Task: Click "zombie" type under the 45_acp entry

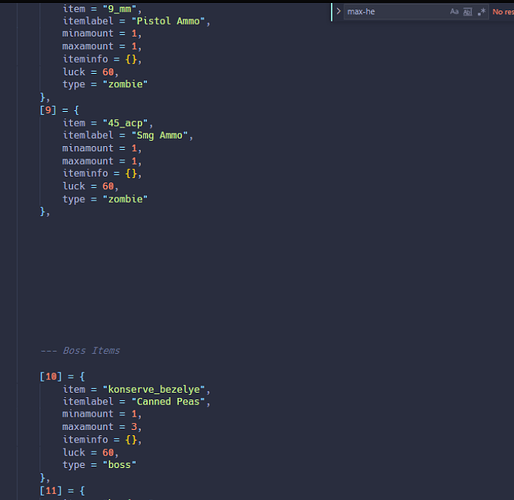Action: click(125, 199)
